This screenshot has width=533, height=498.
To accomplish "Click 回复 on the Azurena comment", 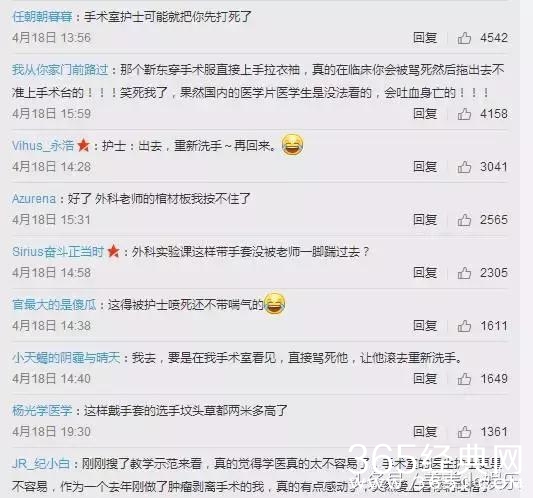I will 425,220.
